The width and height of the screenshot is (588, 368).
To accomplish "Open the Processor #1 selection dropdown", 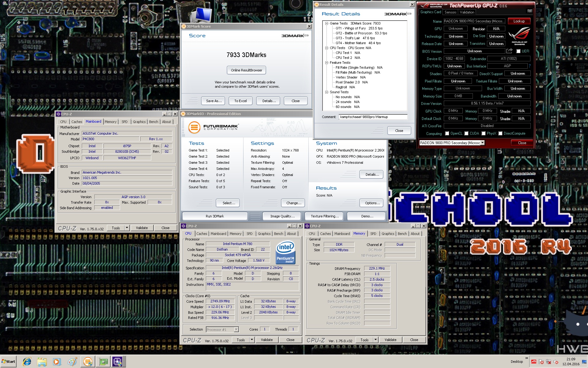I will (x=236, y=329).
